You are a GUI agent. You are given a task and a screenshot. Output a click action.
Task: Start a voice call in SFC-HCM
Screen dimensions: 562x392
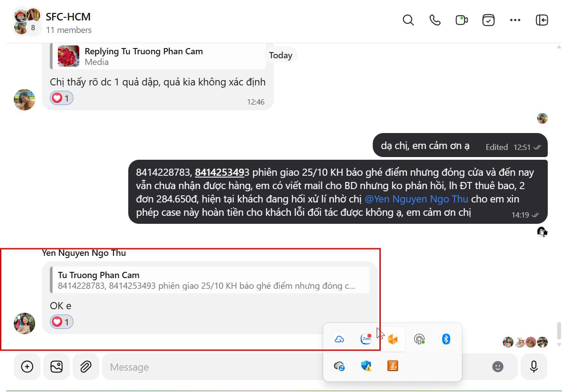pyautogui.click(x=435, y=20)
